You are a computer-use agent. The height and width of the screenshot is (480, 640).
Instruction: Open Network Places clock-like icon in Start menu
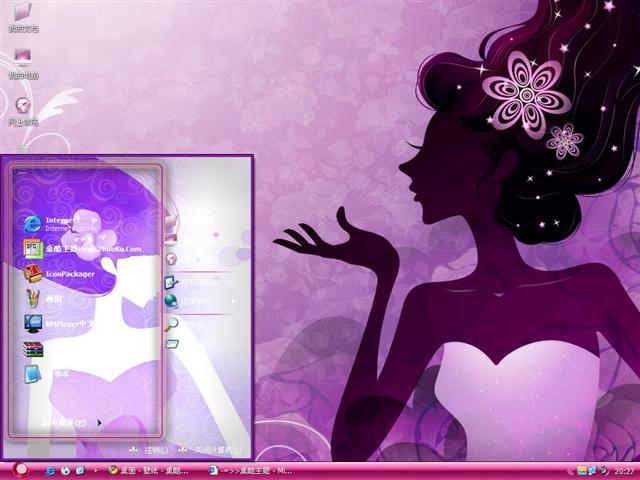click(172, 258)
